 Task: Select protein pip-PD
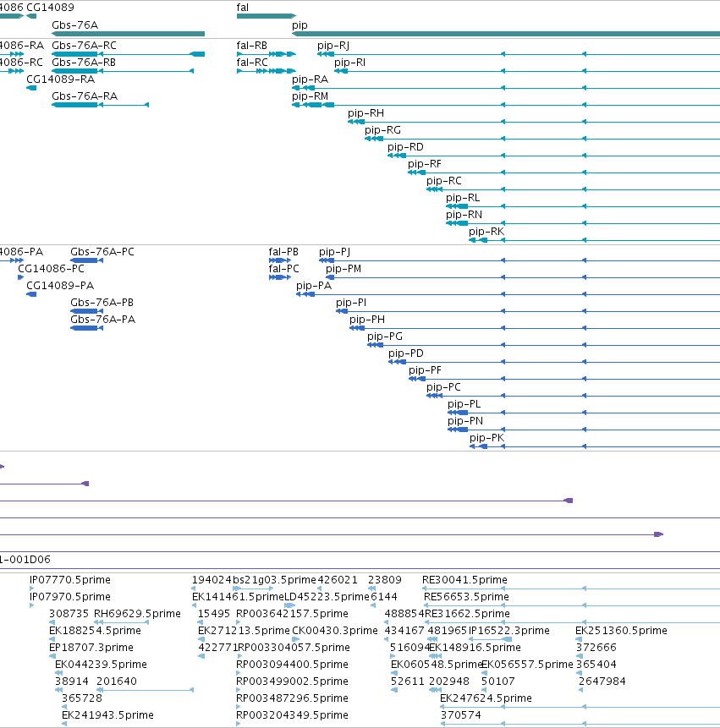point(406,353)
